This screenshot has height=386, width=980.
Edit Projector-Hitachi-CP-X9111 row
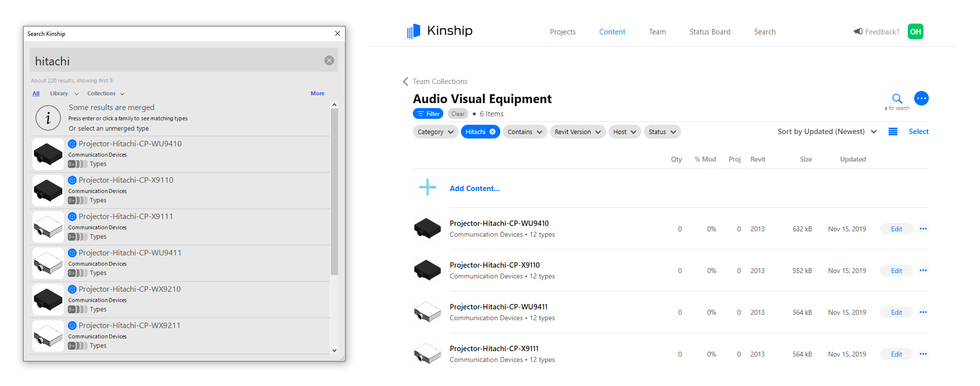[x=896, y=354]
